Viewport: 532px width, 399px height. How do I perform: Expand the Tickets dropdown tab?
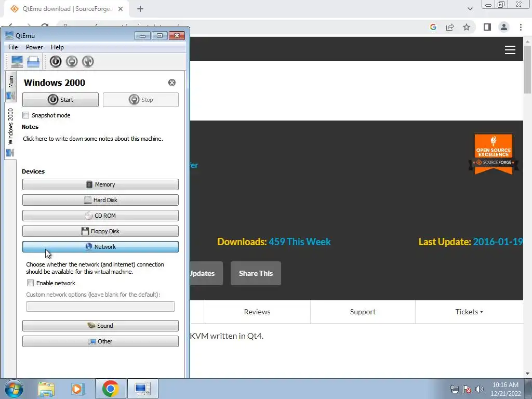tap(469, 312)
